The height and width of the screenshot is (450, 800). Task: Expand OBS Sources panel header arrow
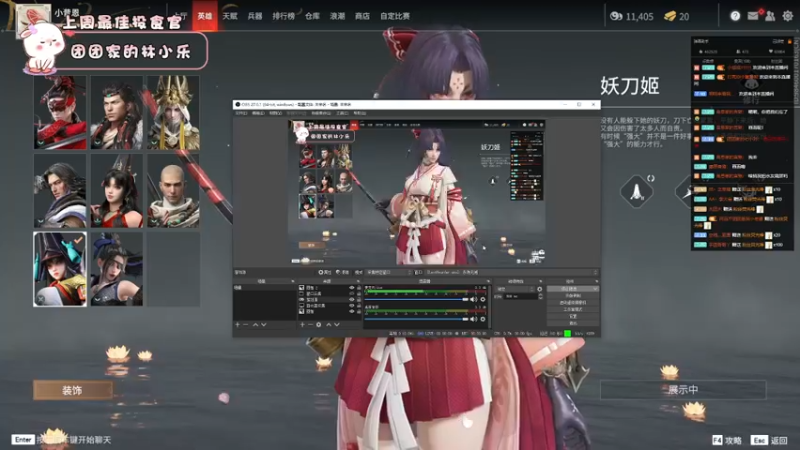pyautogui.click(x=358, y=281)
